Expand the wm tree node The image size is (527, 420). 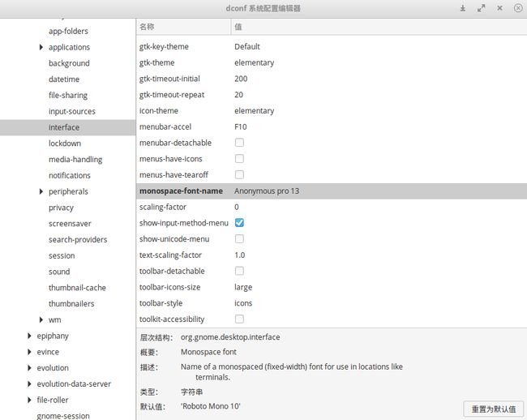[41, 319]
